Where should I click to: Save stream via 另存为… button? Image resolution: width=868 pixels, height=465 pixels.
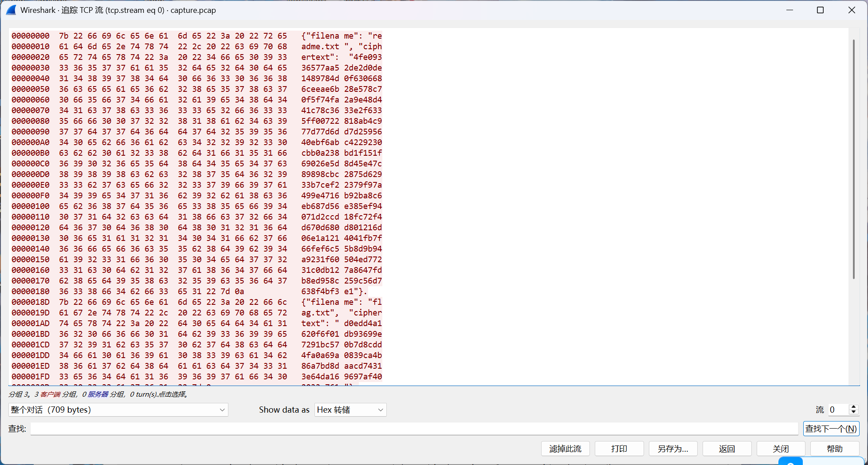(673, 449)
